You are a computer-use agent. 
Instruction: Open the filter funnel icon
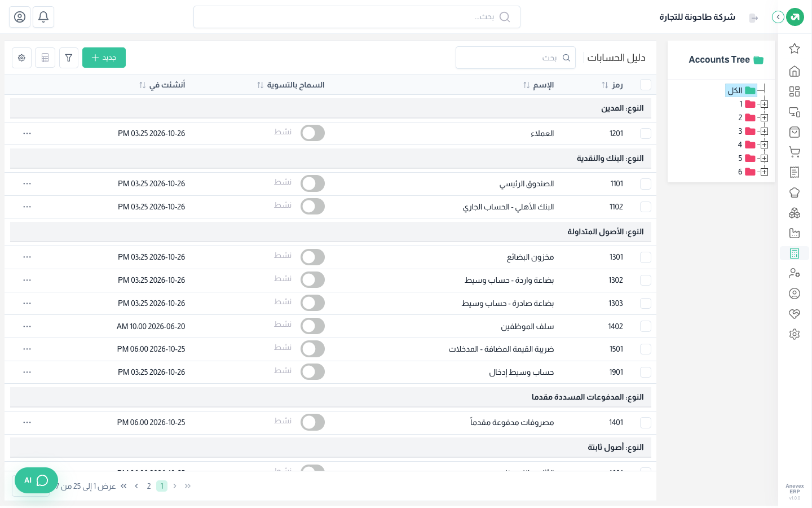click(69, 58)
